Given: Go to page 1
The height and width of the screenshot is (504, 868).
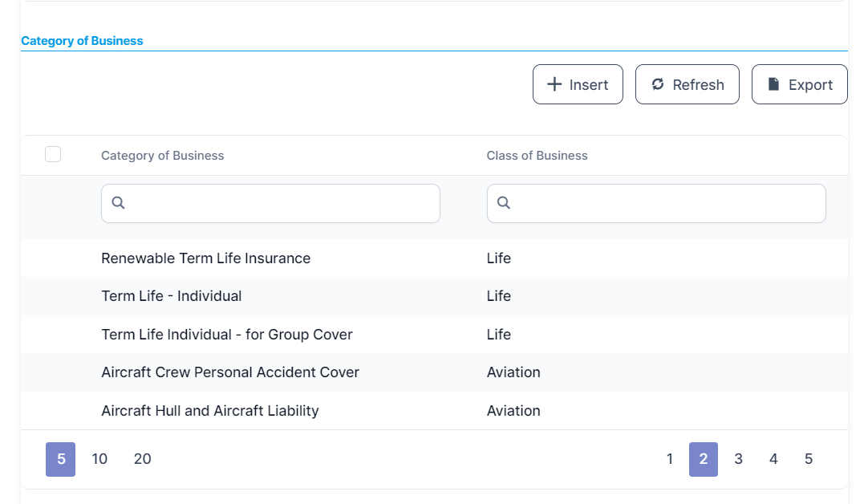Looking at the screenshot, I should (x=670, y=459).
